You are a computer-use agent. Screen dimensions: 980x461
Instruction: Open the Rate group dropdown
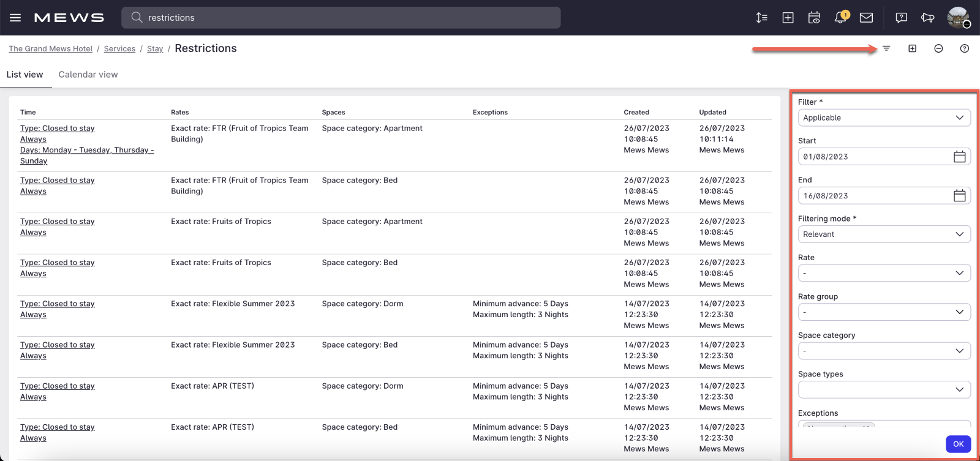[x=884, y=312]
